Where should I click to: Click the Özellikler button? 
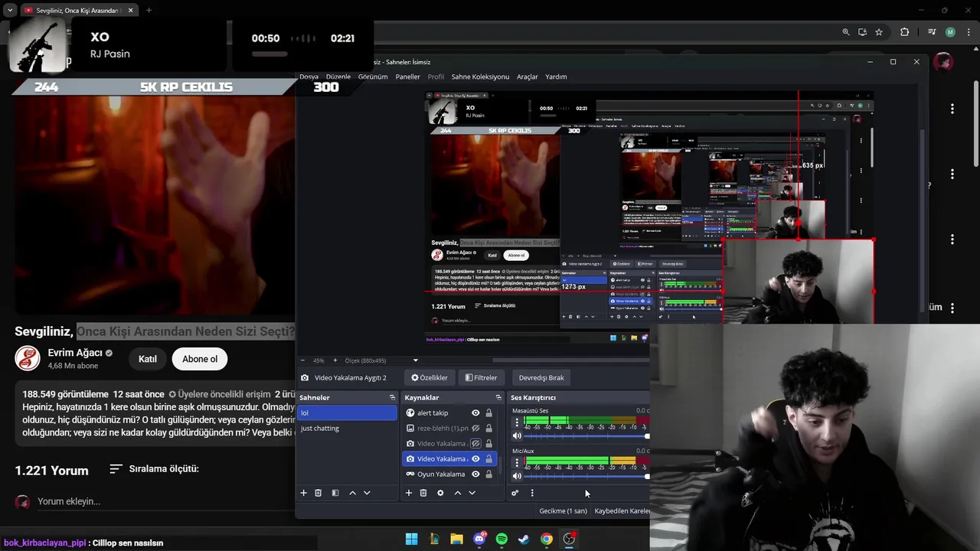pos(430,377)
